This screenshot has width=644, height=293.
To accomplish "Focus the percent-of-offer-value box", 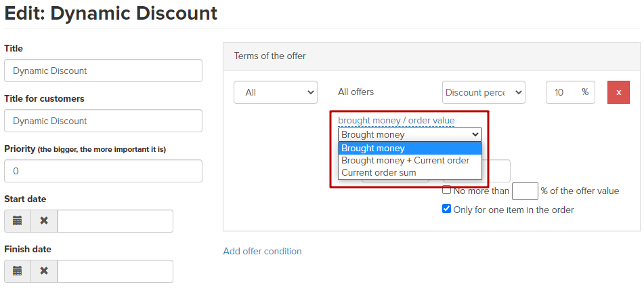I will [525, 191].
